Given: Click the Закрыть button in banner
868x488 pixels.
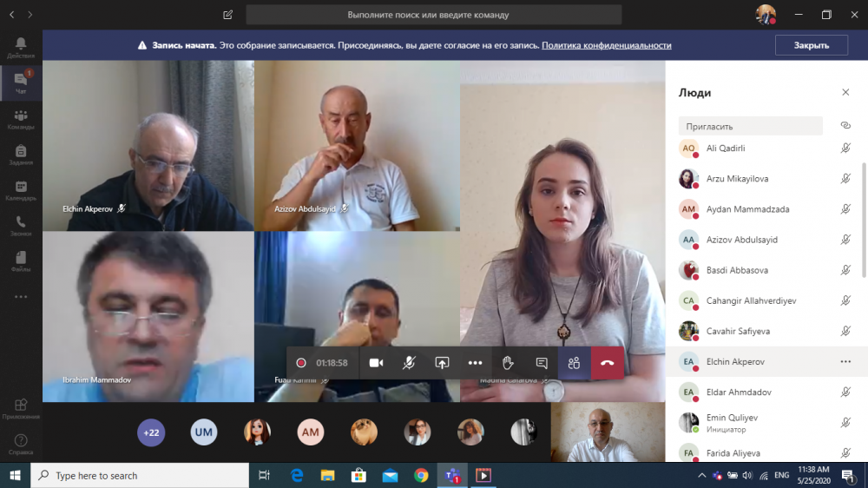Looking at the screenshot, I should pyautogui.click(x=812, y=45).
